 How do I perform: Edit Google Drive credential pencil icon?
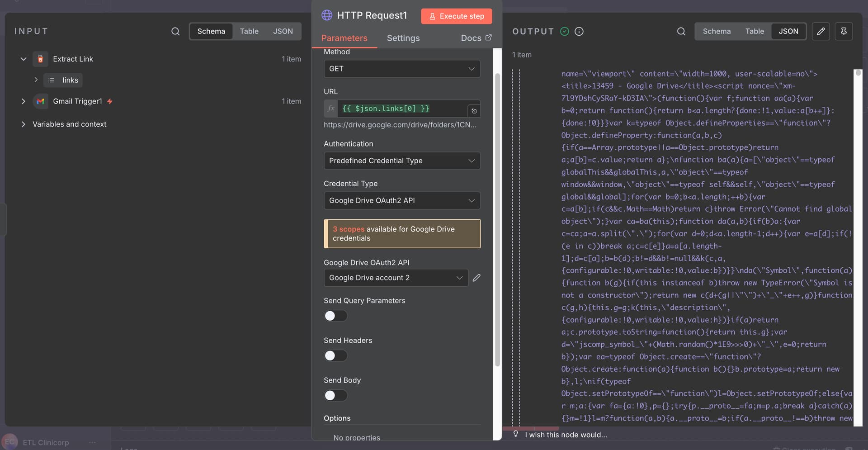pyautogui.click(x=476, y=278)
